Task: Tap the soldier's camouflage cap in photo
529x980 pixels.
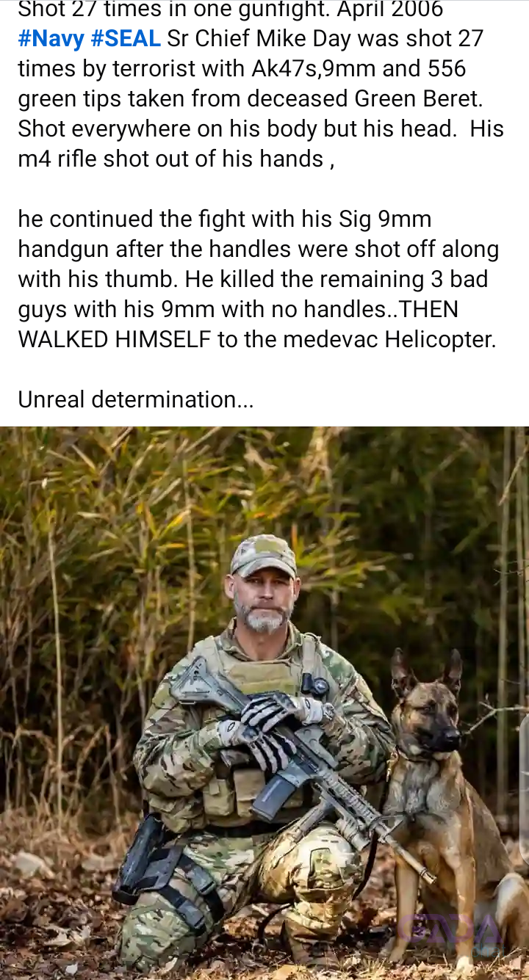Action: pos(262,555)
